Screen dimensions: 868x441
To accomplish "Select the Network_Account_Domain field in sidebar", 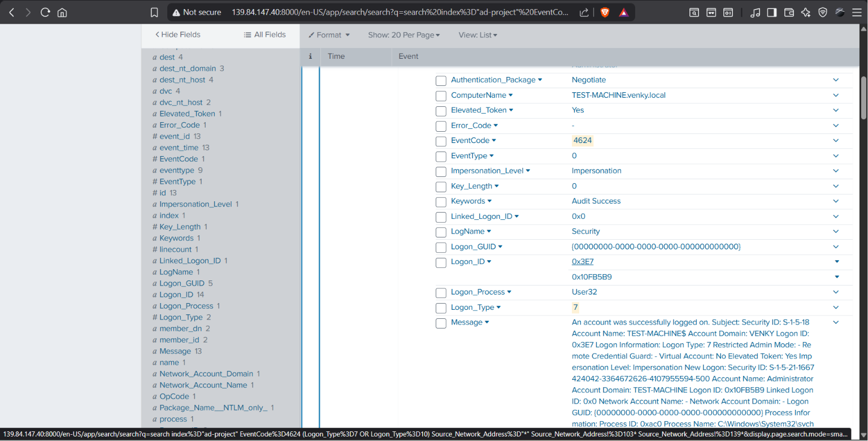I will (x=206, y=374).
